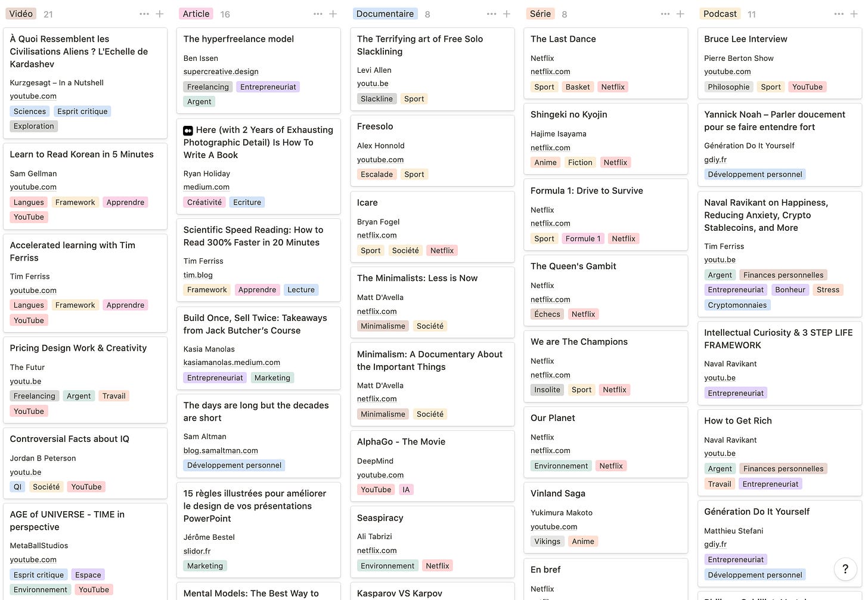Image resolution: width=868 pixels, height=600 pixels.
Task: Add a new card to Série column
Action: coord(680,14)
